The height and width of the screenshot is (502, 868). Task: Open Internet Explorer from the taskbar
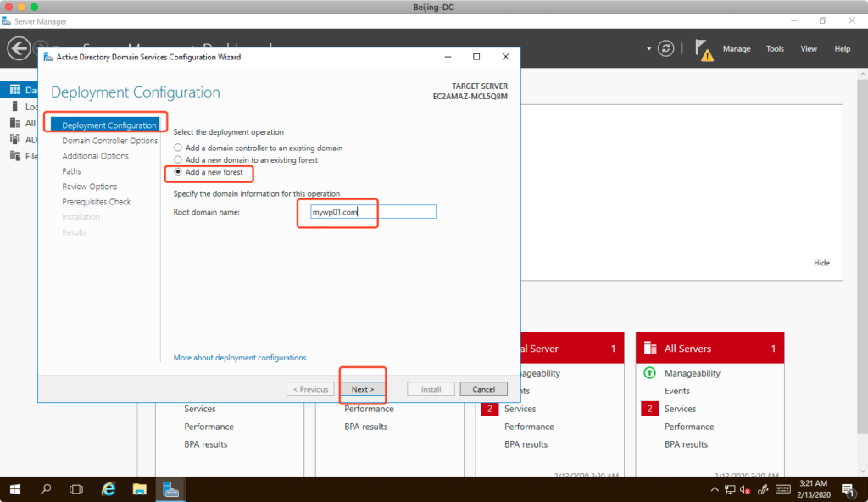coord(108,489)
